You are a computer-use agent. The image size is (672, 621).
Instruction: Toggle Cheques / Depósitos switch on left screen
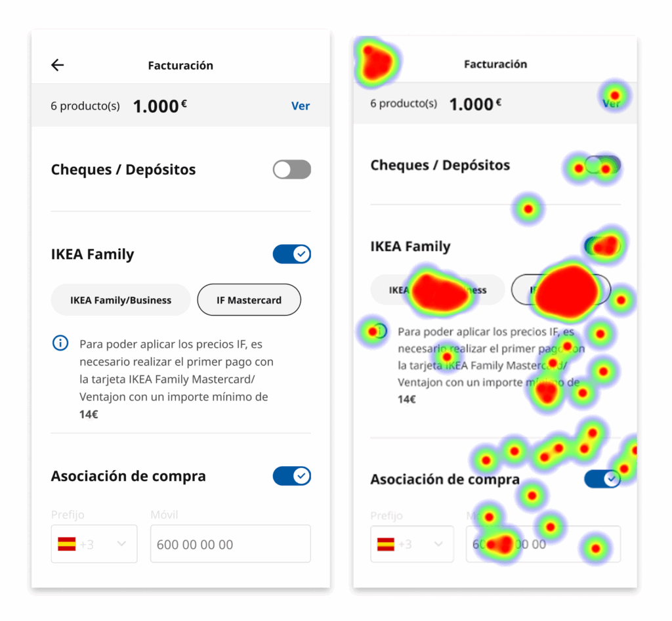tap(292, 170)
